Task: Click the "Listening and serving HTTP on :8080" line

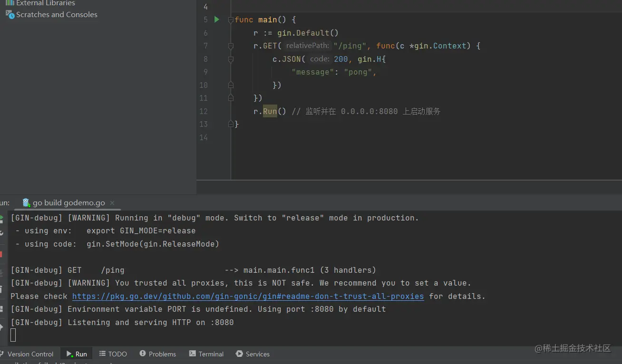Action: point(122,323)
